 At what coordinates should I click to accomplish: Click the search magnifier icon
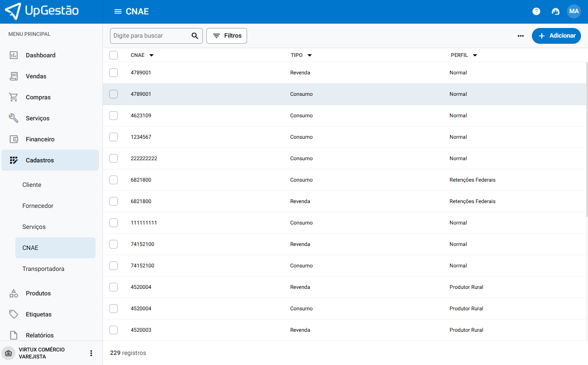click(x=195, y=36)
